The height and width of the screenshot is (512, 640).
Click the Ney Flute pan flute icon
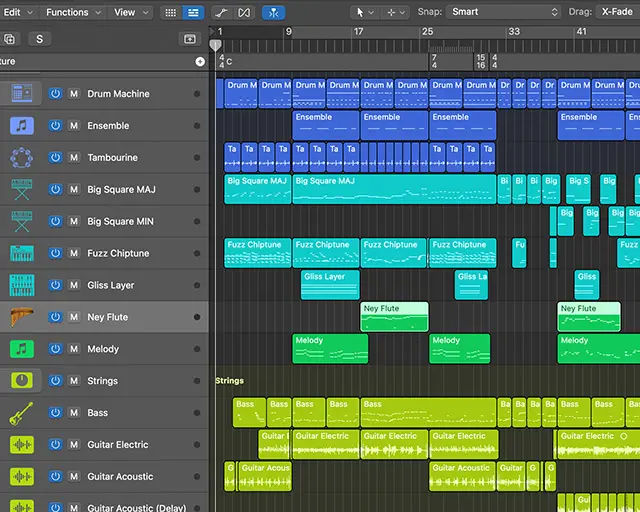tap(21, 317)
